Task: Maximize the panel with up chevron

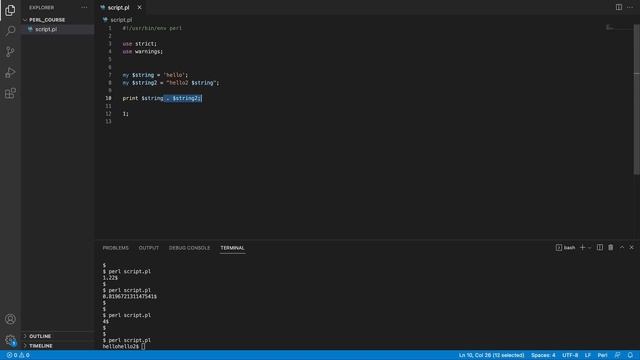Action: click(x=622, y=247)
